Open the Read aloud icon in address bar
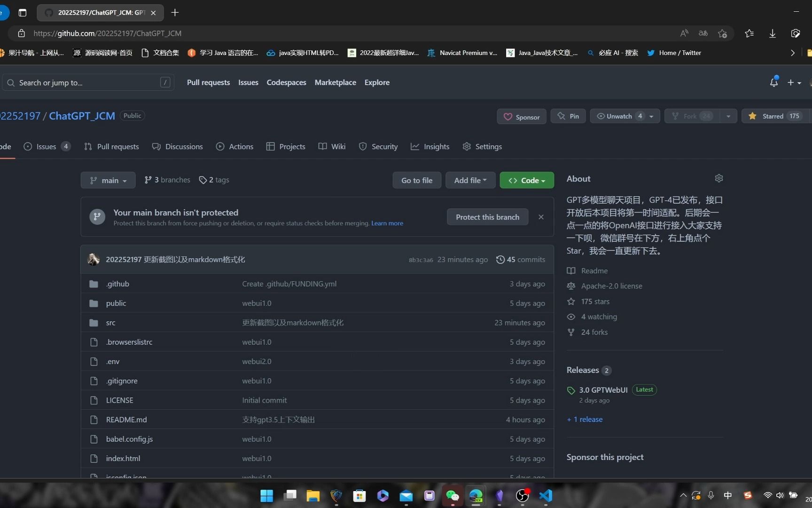This screenshot has height=508, width=812. coord(684,33)
